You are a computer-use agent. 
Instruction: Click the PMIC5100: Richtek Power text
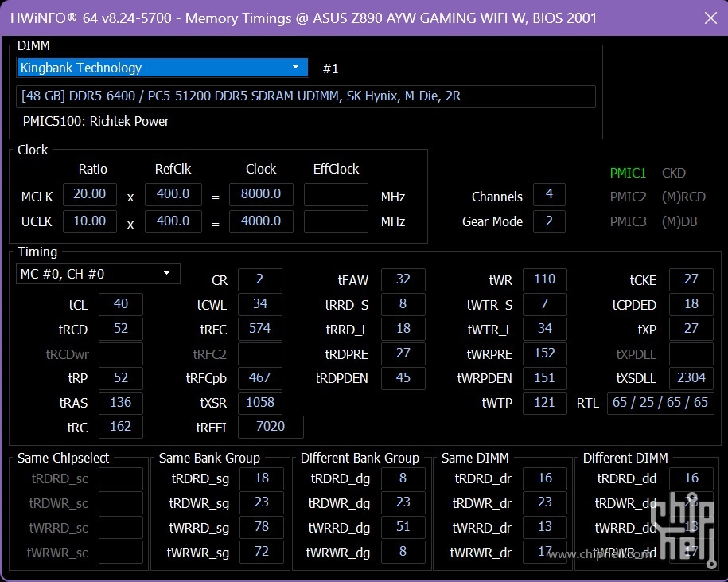coord(96,121)
